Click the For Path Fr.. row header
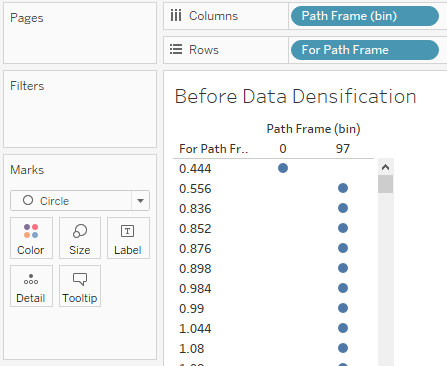Screen dimensions: 447x366 [214, 149]
